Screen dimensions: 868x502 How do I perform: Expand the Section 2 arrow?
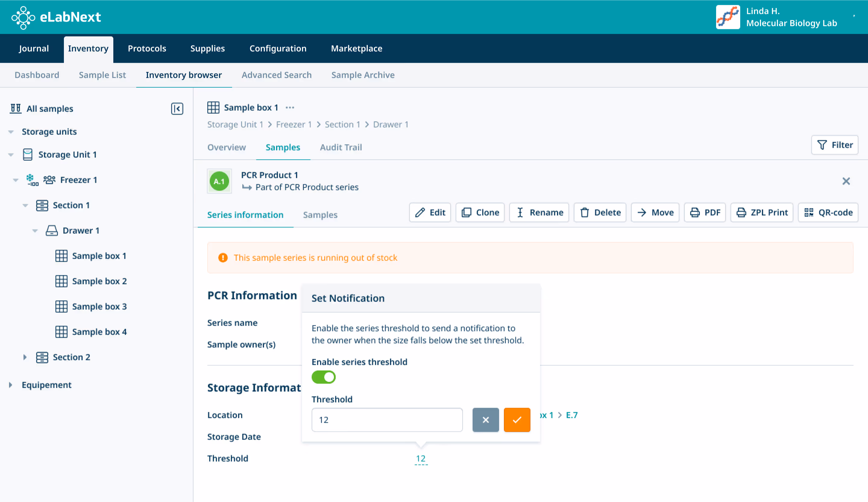tap(25, 357)
